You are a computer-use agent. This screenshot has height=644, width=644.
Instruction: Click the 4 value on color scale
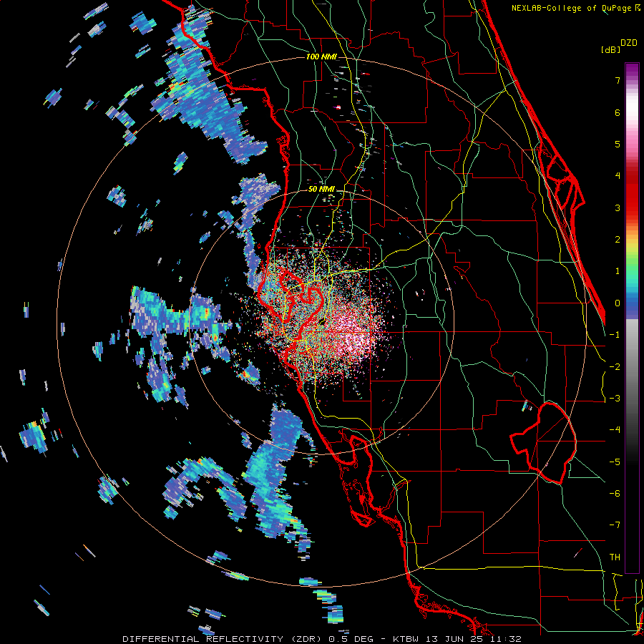[x=618, y=176]
